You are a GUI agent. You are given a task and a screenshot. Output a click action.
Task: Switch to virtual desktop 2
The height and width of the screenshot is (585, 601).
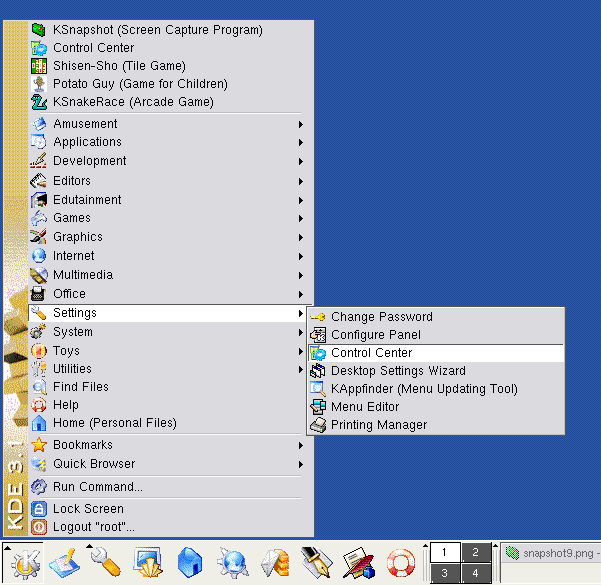pos(476,552)
